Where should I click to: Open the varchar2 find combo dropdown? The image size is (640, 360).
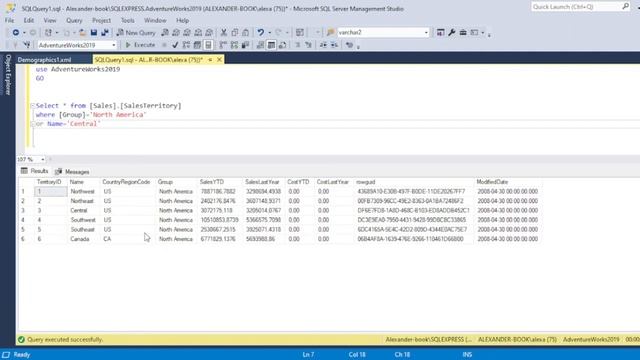point(426,32)
